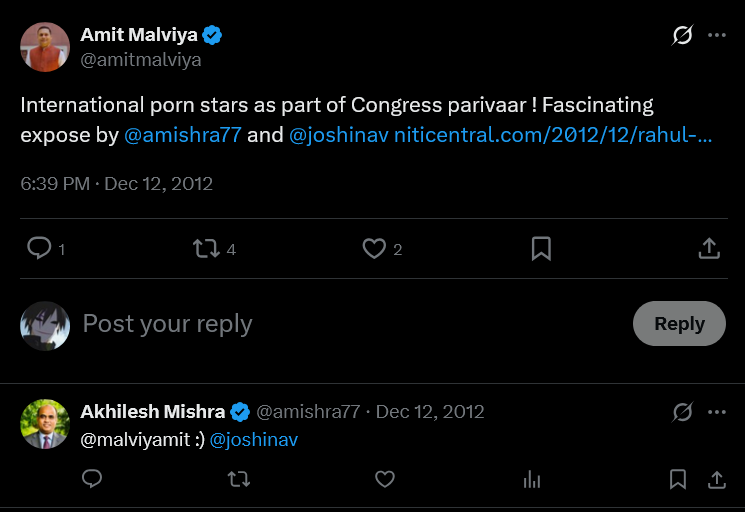
Task: Open Amit Malviya's profile picture
Action: pos(45,47)
